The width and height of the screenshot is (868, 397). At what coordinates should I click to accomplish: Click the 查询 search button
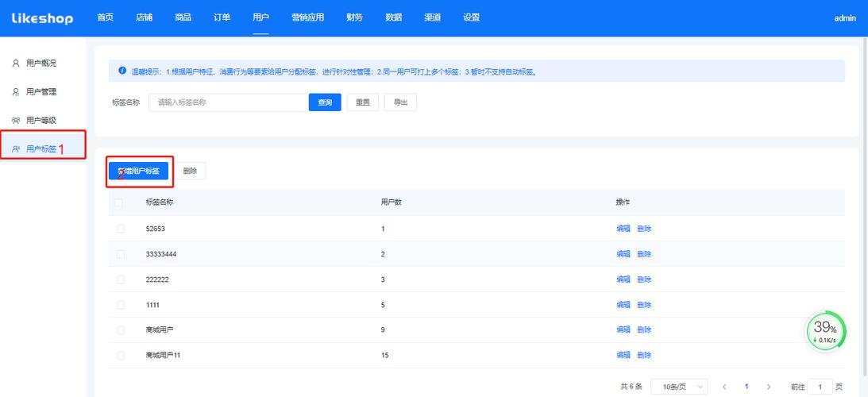pyautogui.click(x=325, y=102)
